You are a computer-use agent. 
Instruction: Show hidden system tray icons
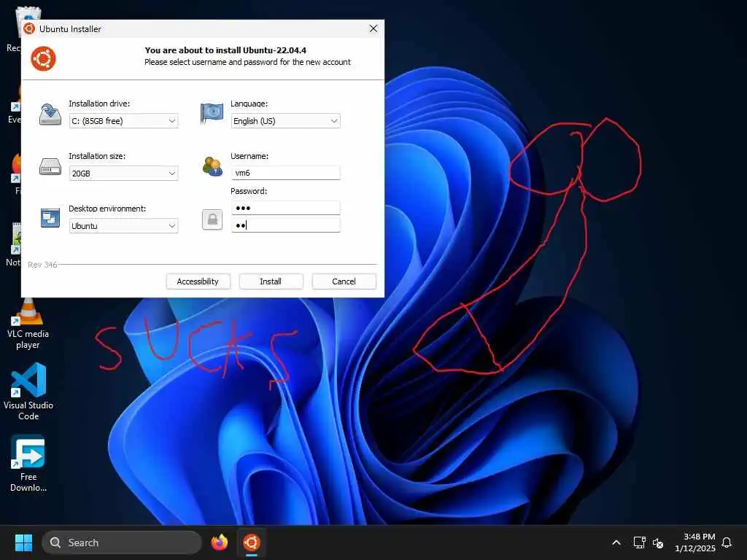616,542
